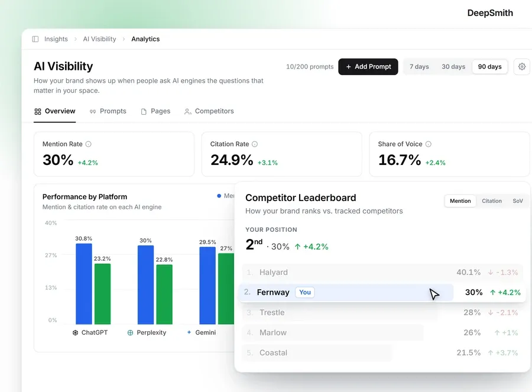Select the 7 days range
The image size is (532, 392).
419,67
